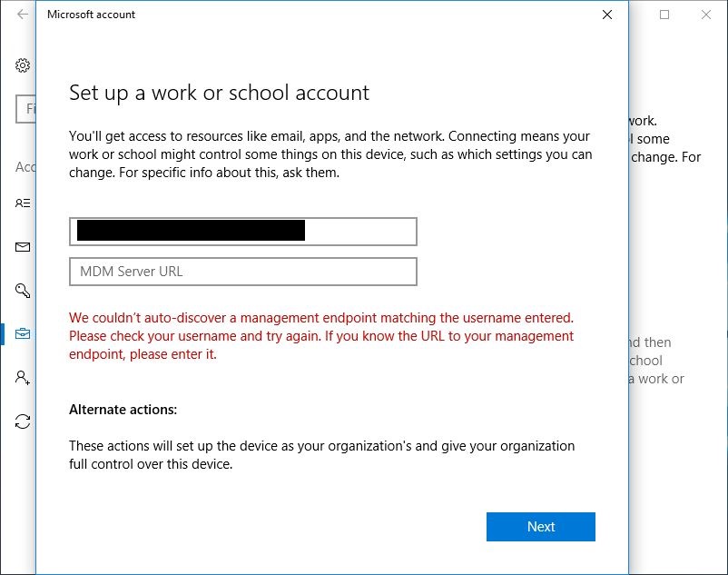Viewport: 728px width, 575px height.
Task: Close the Microsoft account dialog
Action: tap(606, 15)
